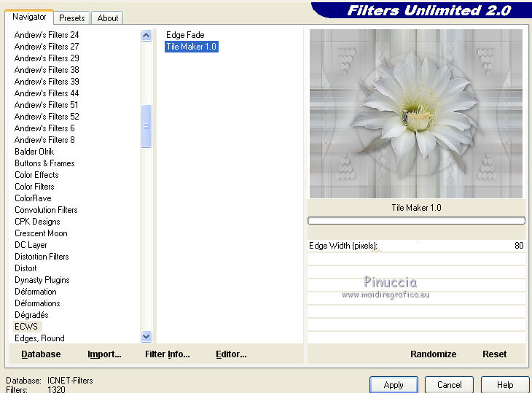Pick the Dégradés category
This screenshot has width=532, height=393.
click(x=31, y=315)
